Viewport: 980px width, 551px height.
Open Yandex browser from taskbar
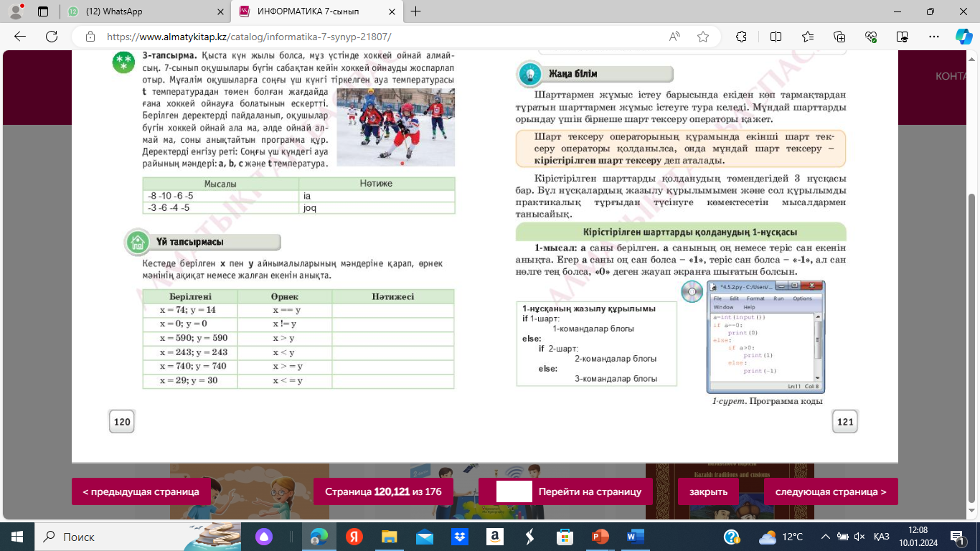click(354, 537)
